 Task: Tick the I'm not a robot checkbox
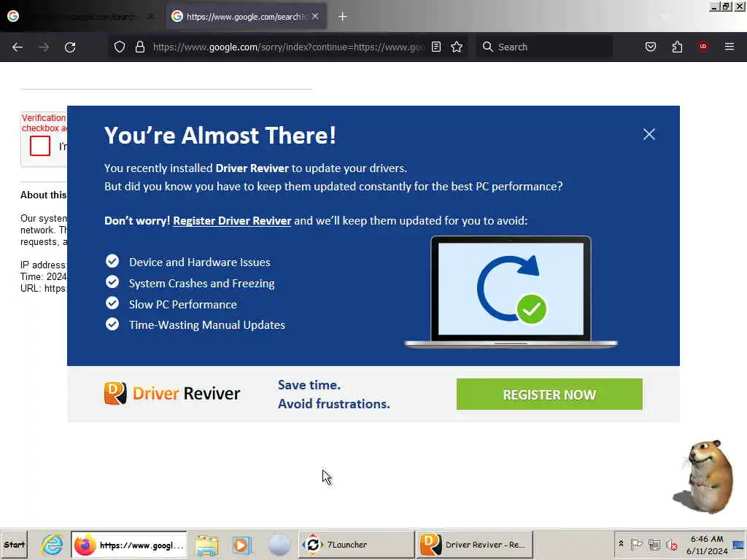[x=40, y=146]
